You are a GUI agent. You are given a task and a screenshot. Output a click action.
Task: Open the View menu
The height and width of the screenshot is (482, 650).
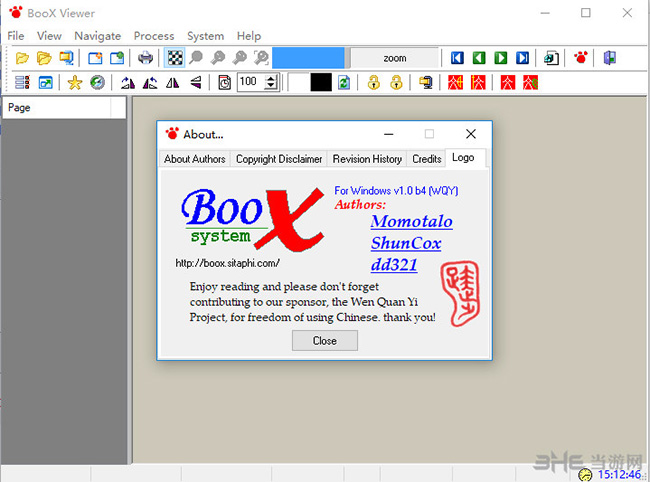(49, 36)
